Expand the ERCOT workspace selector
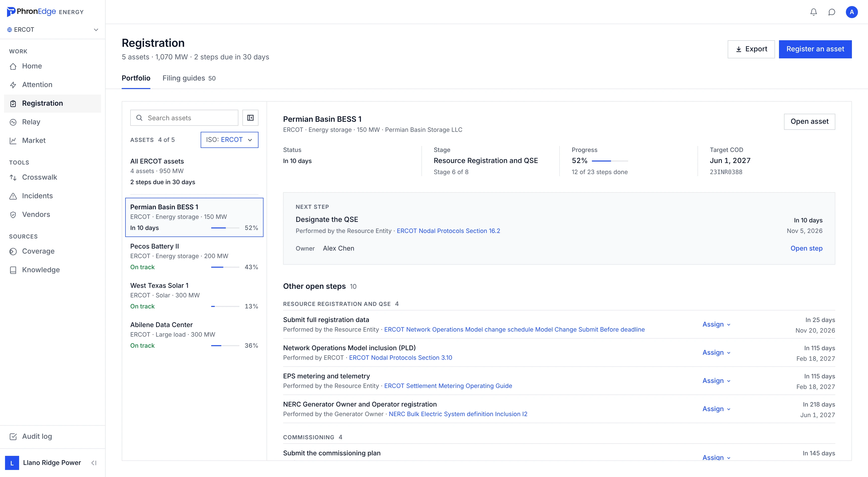Image resolution: width=868 pixels, height=477 pixels. 53,30
